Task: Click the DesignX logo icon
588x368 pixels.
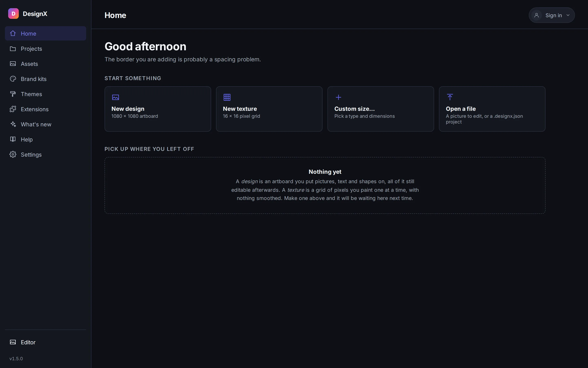Action: point(13,14)
